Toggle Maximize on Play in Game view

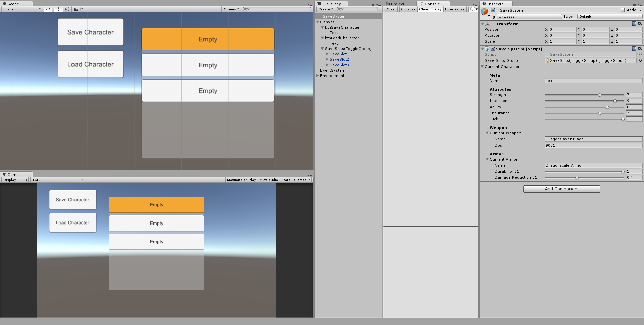click(x=241, y=180)
